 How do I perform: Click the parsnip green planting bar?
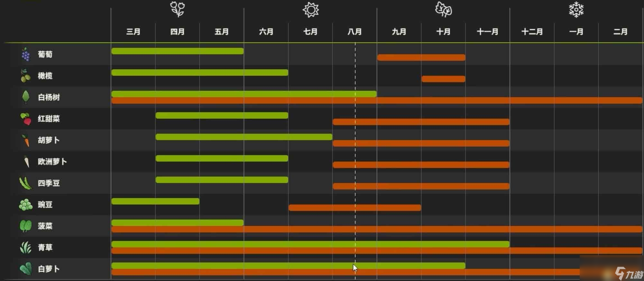click(x=222, y=158)
